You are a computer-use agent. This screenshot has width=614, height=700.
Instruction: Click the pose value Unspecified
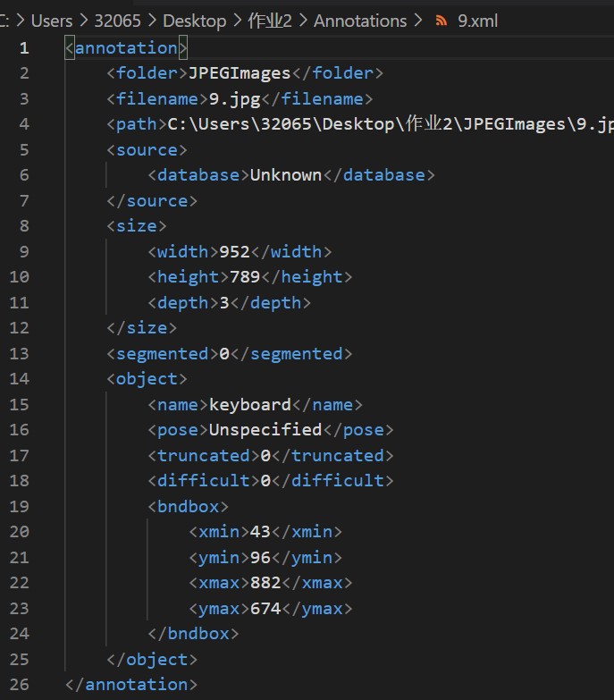(265, 429)
